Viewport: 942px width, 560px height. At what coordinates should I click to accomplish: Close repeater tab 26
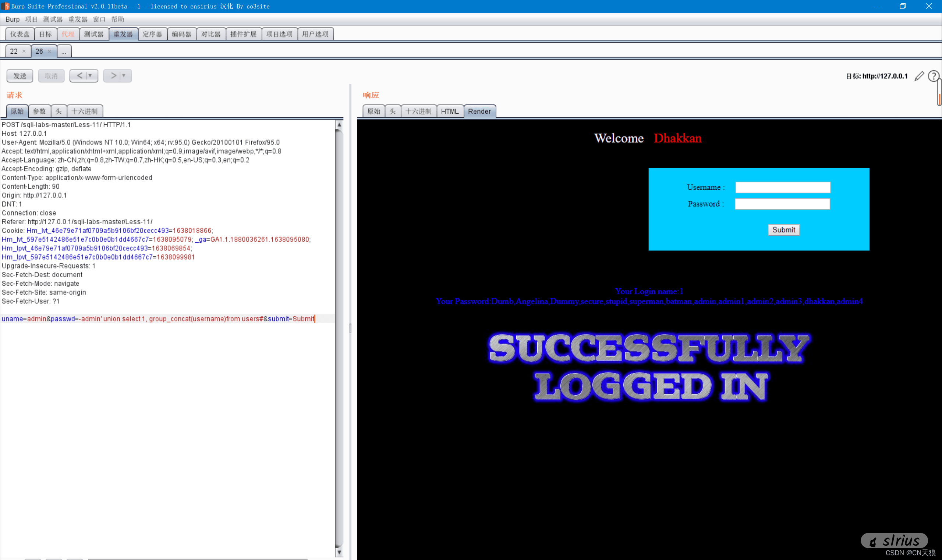pos(49,51)
